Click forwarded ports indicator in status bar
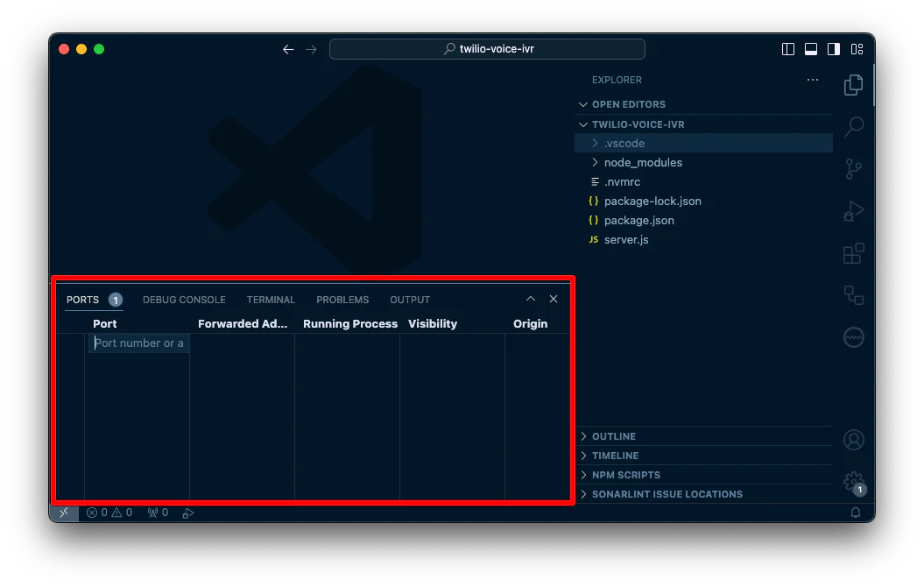 tap(158, 513)
